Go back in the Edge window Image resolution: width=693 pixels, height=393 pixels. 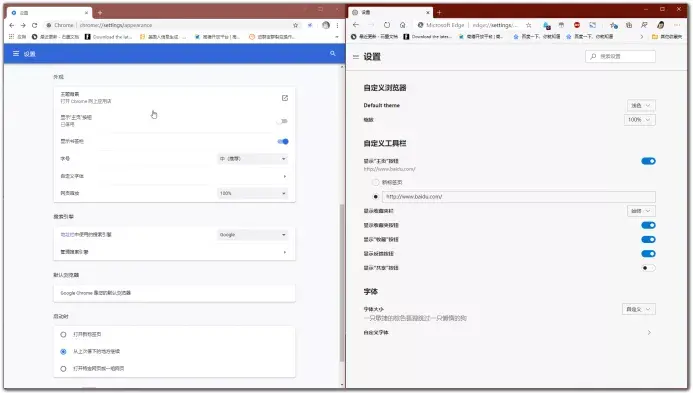(356, 25)
